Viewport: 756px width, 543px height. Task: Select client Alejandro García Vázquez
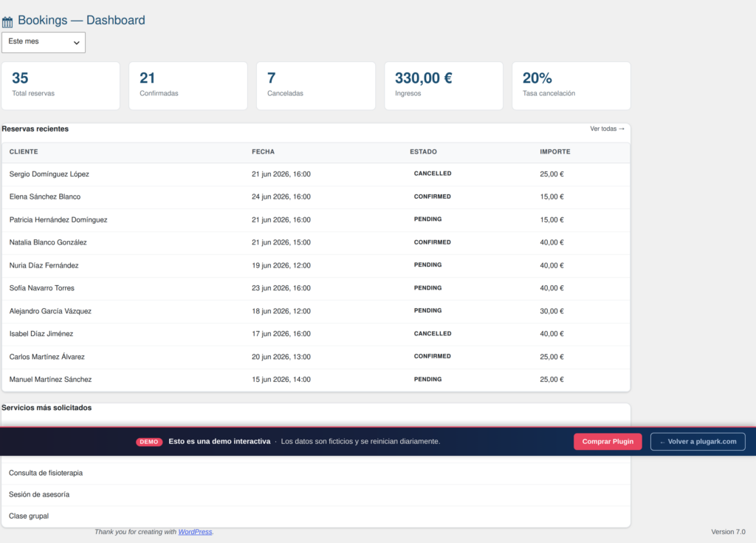click(50, 311)
